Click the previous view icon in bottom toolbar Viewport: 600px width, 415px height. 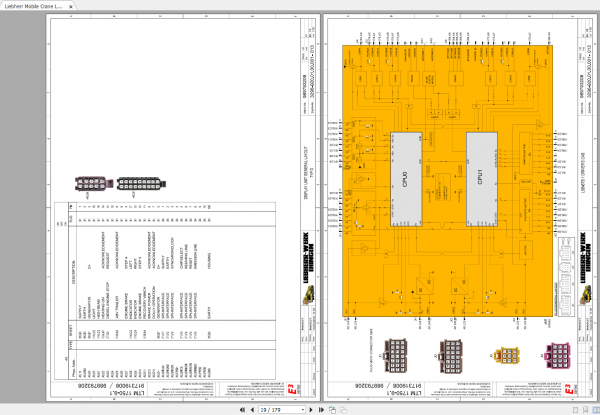pos(332,410)
